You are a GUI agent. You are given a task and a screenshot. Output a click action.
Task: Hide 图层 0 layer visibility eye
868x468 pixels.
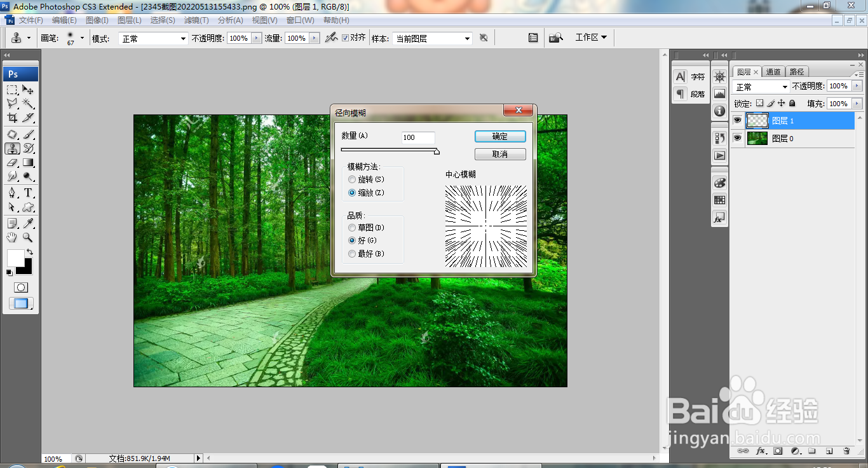click(x=737, y=138)
